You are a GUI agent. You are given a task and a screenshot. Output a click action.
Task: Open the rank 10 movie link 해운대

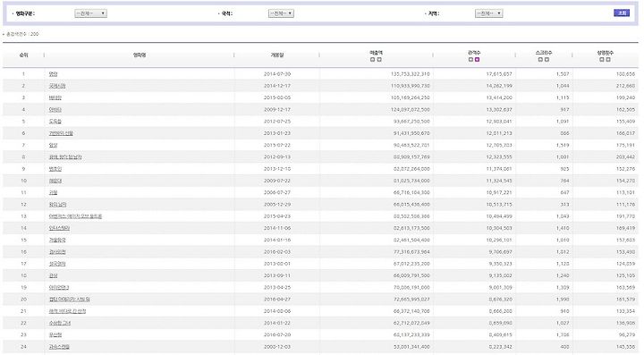click(55, 181)
